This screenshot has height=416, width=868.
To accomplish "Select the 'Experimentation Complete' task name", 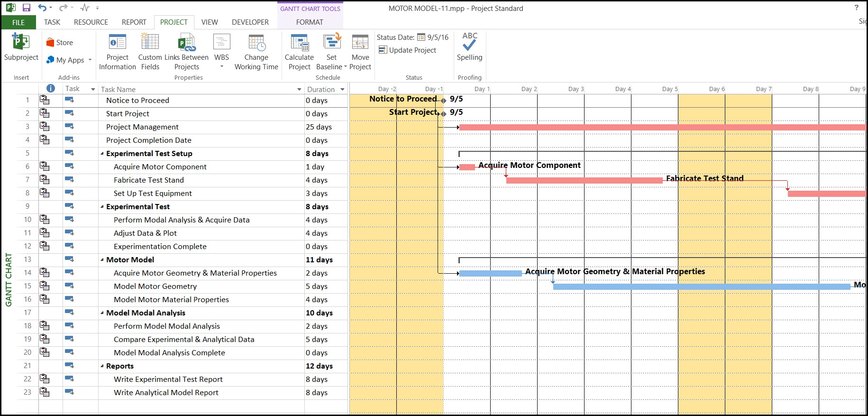I will coord(160,246).
